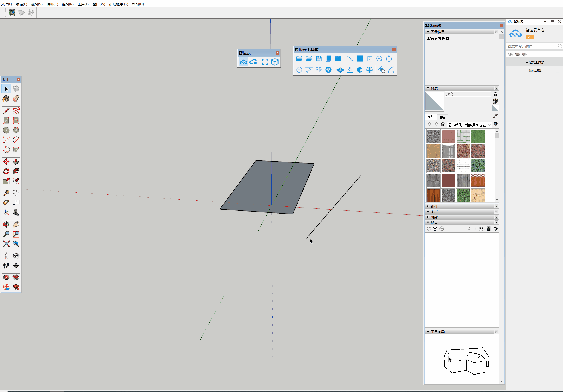The height and width of the screenshot is (392, 563).
Task: Click the 默认分组 entry
Action: (535, 70)
